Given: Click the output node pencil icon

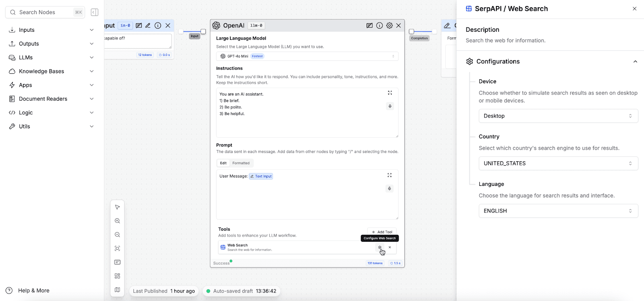Looking at the screenshot, I should (447, 25).
